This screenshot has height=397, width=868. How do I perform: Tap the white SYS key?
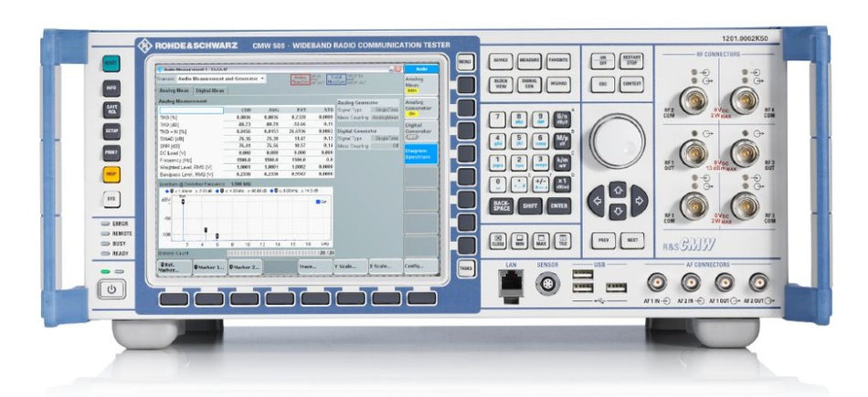[111, 199]
